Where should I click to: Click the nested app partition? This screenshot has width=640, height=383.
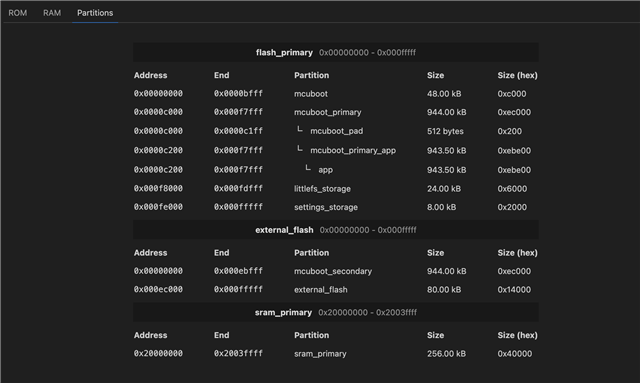pos(336,169)
